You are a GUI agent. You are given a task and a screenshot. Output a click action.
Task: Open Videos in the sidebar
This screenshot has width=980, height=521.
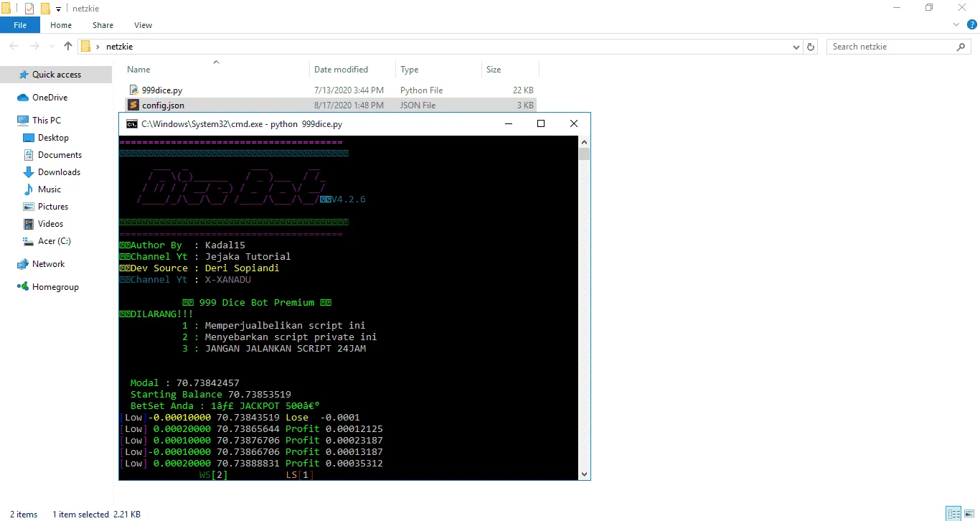click(x=50, y=224)
